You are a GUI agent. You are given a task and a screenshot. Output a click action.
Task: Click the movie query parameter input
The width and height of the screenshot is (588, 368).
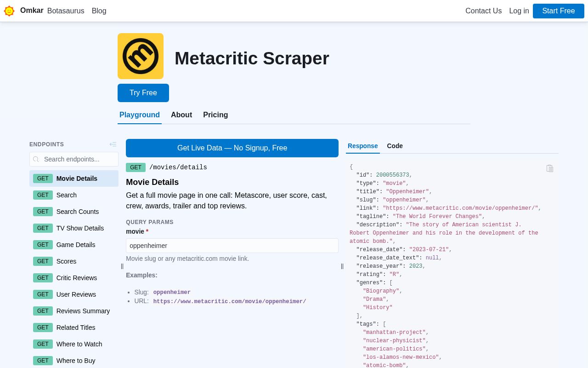232,246
